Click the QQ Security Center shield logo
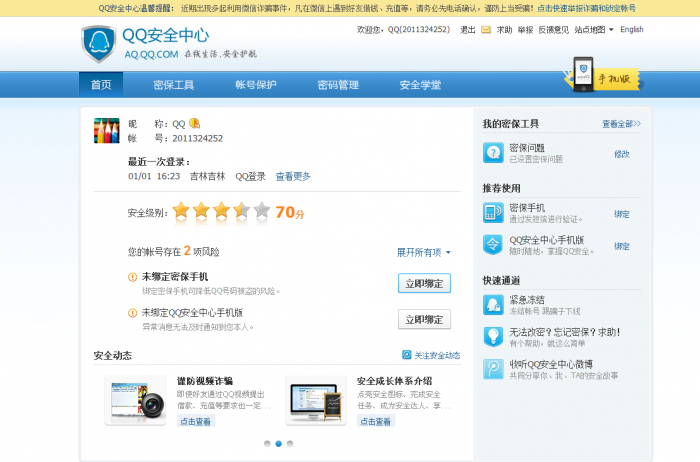This screenshot has height=462, width=700. coord(99,44)
